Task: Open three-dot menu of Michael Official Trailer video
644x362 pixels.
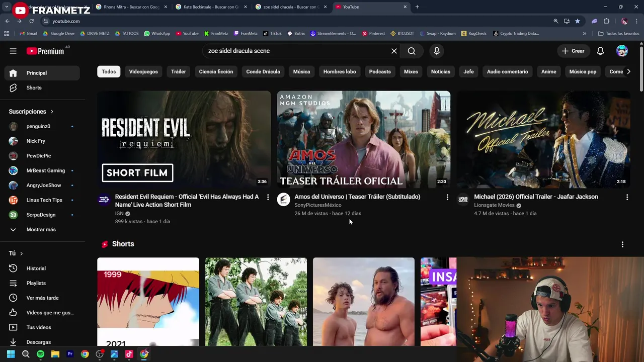Action: tap(627, 197)
